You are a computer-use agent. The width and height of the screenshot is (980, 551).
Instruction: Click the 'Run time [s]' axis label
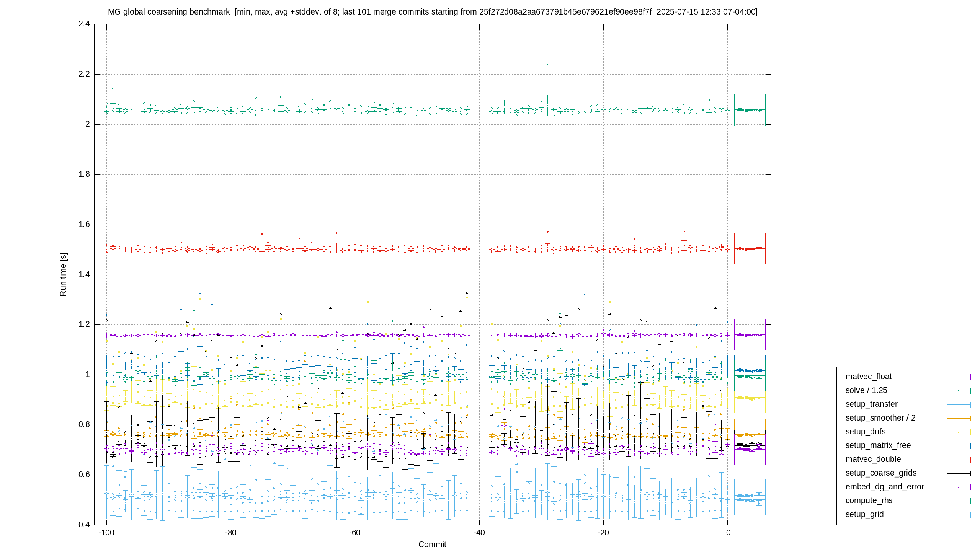(x=63, y=274)
